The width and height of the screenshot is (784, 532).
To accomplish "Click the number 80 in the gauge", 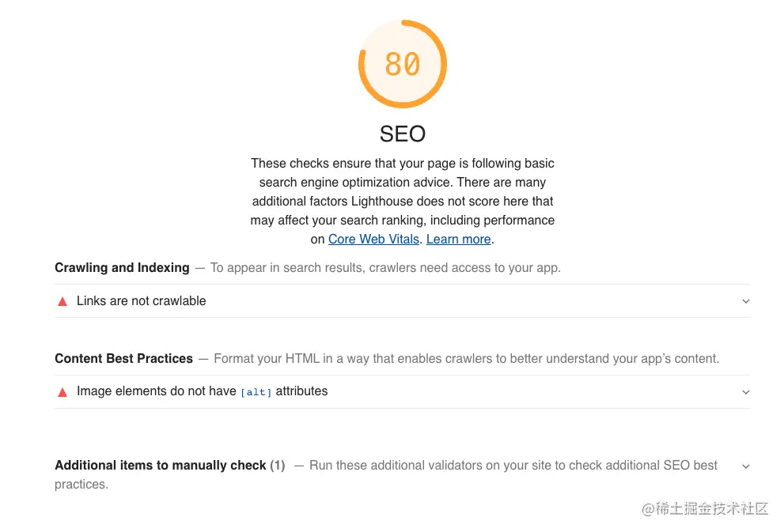I will pyautogui.click(x=402, y=65).
